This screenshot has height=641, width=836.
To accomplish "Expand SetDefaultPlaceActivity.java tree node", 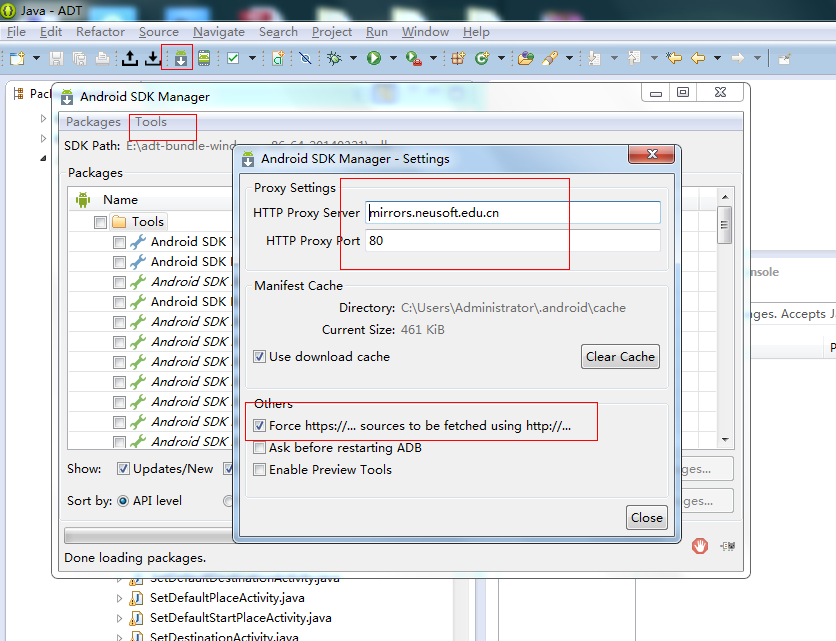I will 119,598.
